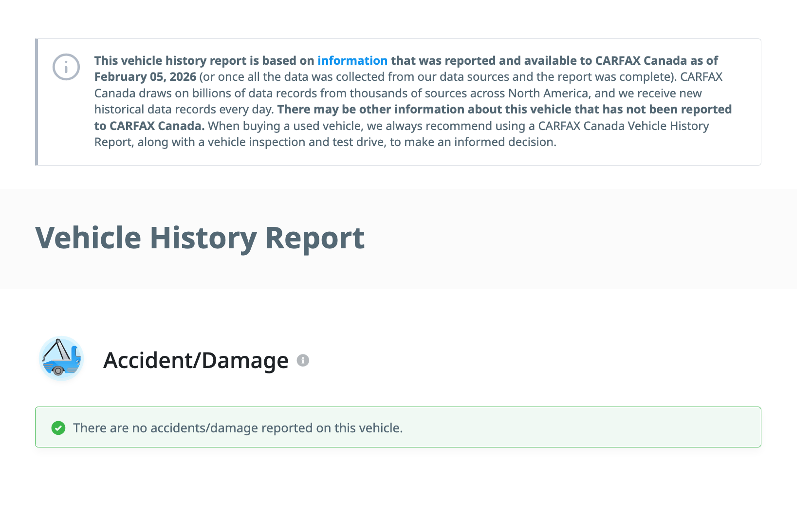Screen dimensions: 812x520
Task: Click the divider line below the Accident/Damage section
Action: point(398,493)
